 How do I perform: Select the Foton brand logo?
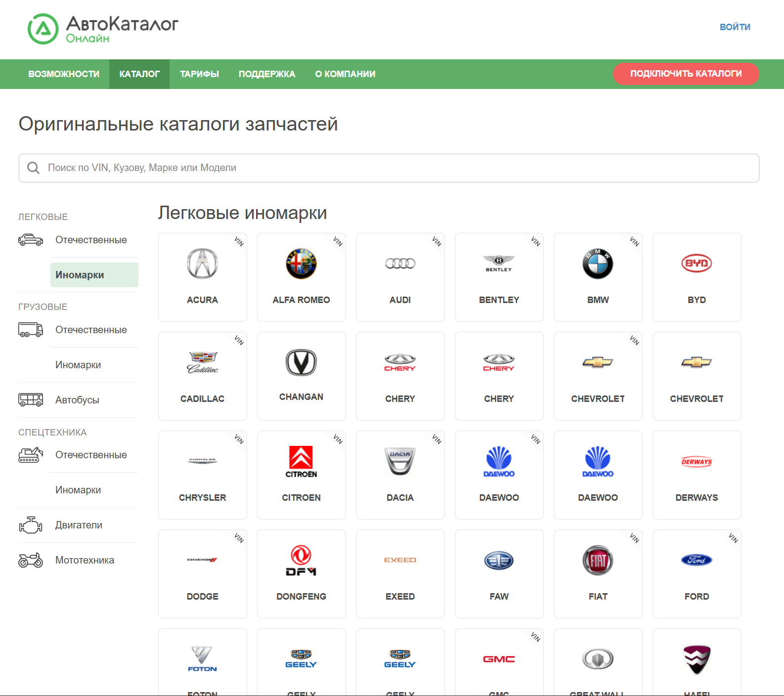coord(203,659)
